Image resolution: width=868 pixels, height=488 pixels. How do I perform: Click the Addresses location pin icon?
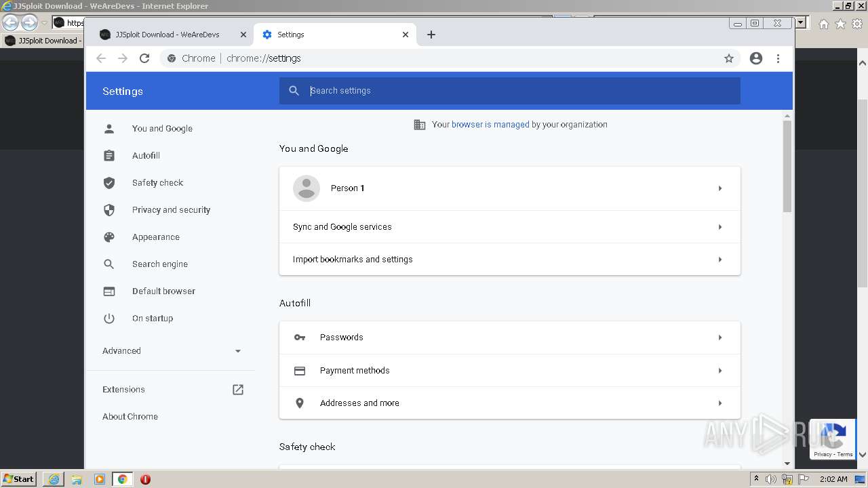pos(300,403)
